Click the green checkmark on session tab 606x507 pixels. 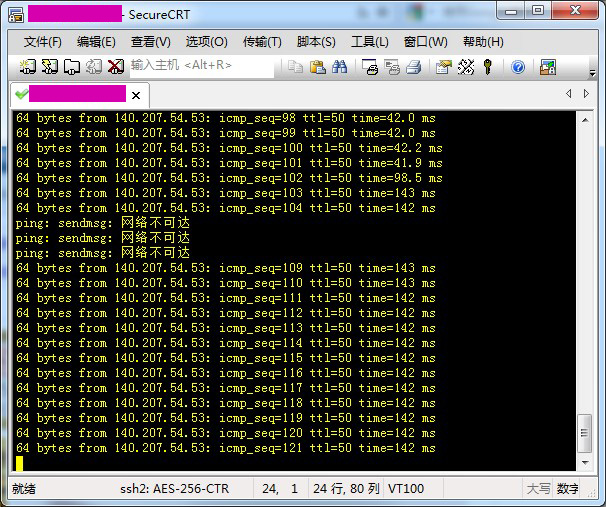point(22,94)
